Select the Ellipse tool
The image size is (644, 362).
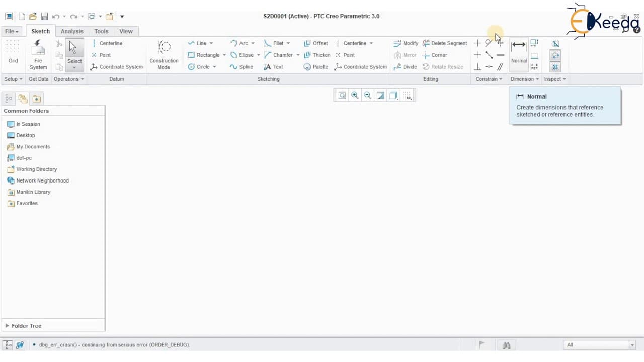242,55
